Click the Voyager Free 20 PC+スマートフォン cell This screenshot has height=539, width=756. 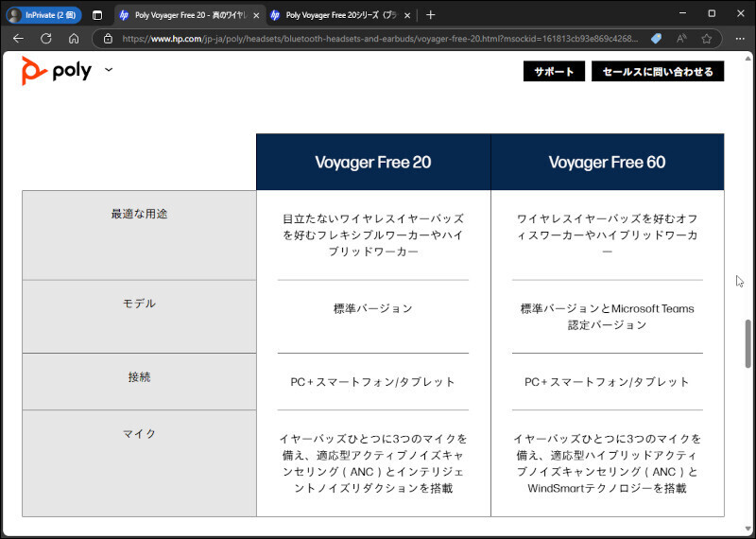point(373,382)
